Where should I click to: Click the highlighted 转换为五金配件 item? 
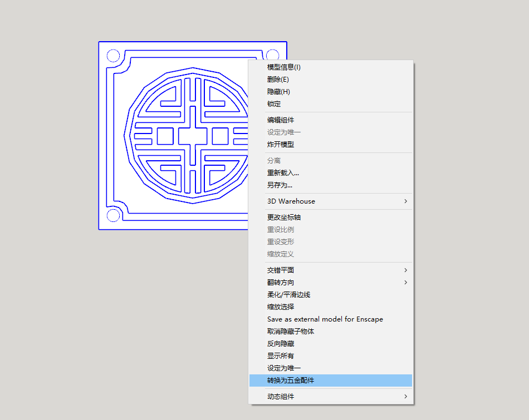[x=291, y=381]
